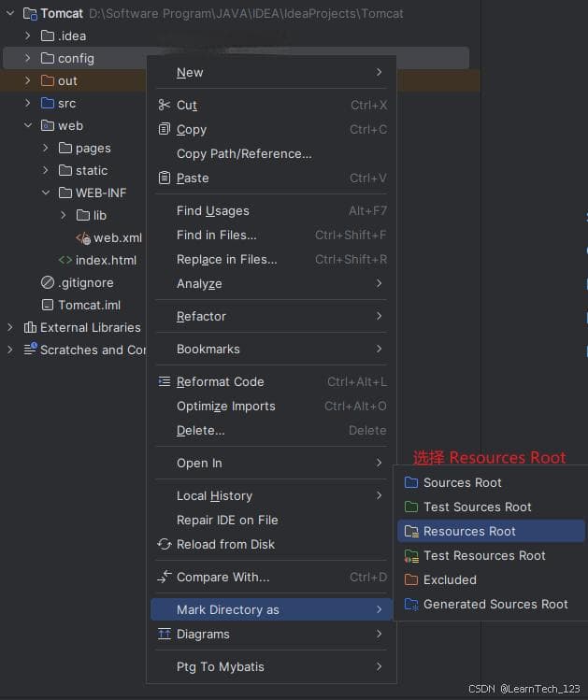Viewport: 588px width, 700px height.
Task: Click the Test Resources Root folder icon
Action: (411, 556)
